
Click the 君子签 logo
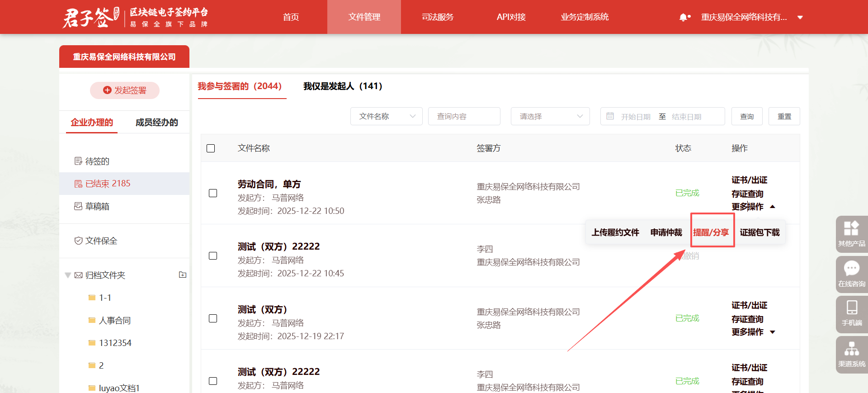90,17
